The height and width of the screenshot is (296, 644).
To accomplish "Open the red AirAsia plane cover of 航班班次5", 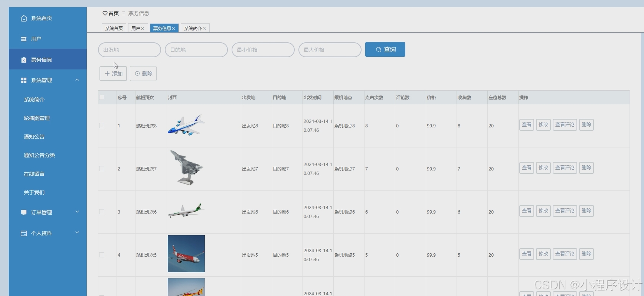I will point(186,254).
